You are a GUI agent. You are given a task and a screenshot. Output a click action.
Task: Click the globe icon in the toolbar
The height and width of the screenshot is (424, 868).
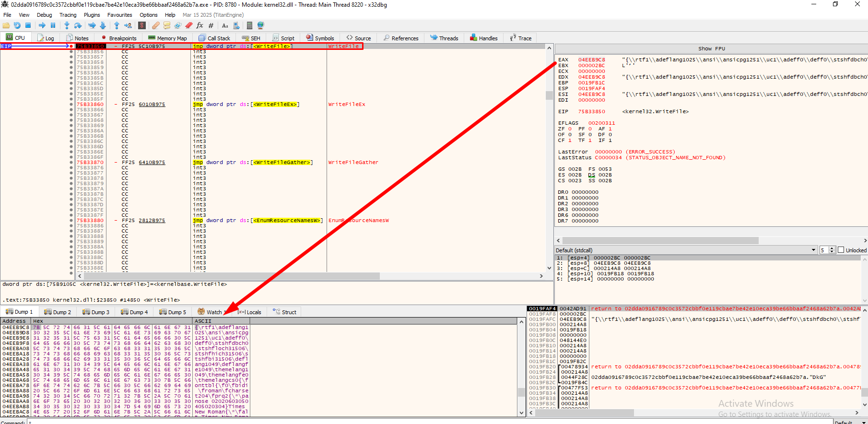pos(261,25)
